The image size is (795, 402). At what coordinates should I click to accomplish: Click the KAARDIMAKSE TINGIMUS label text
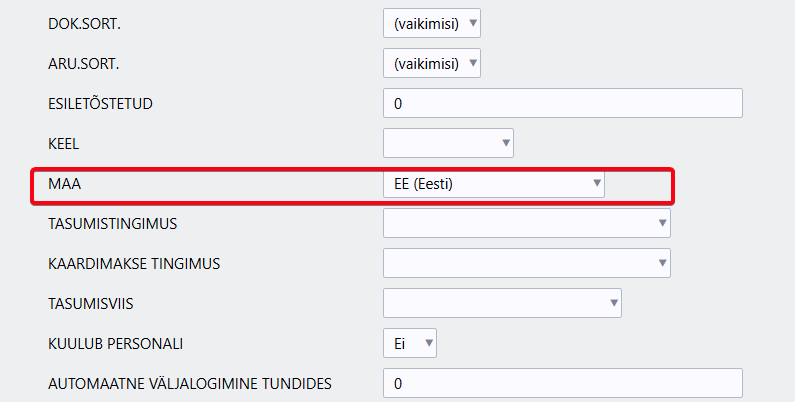tap(134, 263)
